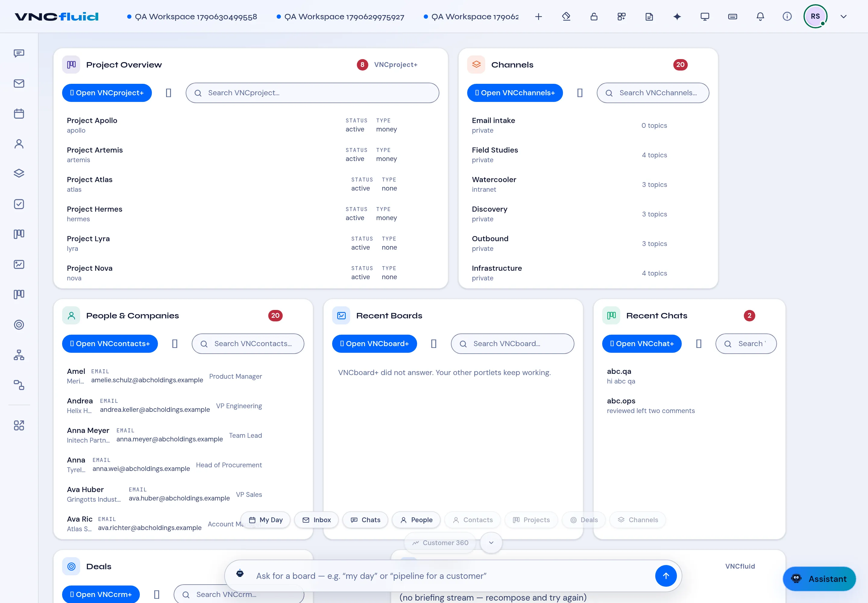Open the workflow icon in sidebar
The height and width of the screenshot is (603, 868).
[x=19, y=385]
